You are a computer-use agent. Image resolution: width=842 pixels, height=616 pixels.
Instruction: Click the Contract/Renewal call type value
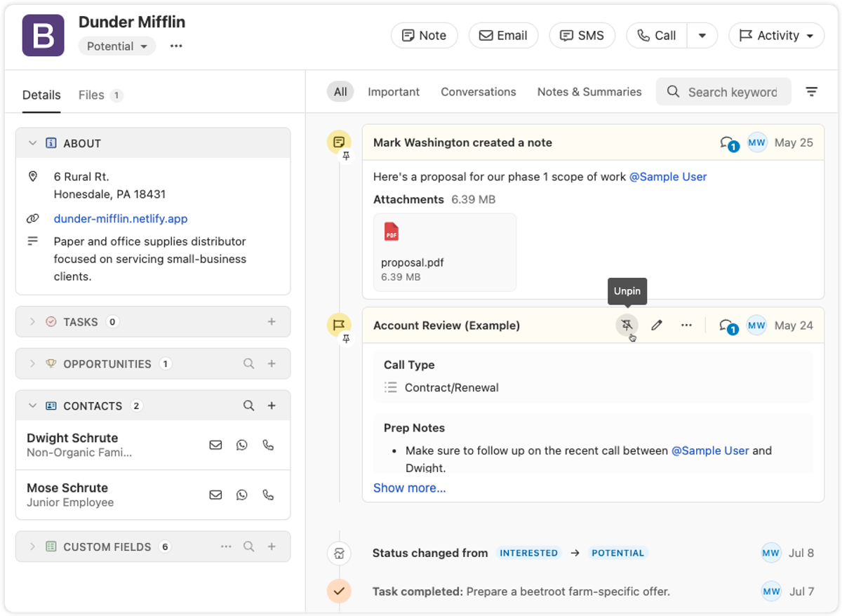pyautogui.click(x=452, y=387)
